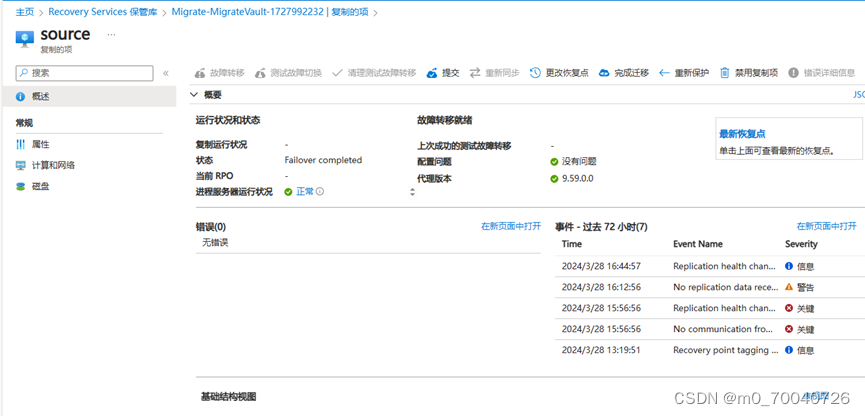865x416 pixels.
Task: Click the info icon beside 正常 status
Action: point(319,192)
